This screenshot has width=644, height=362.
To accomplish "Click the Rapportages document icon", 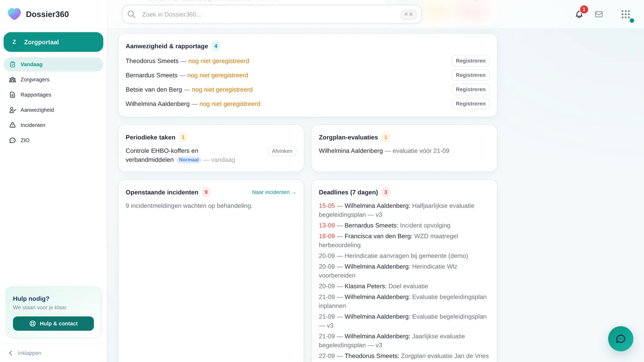I will [x=13, y=95].
